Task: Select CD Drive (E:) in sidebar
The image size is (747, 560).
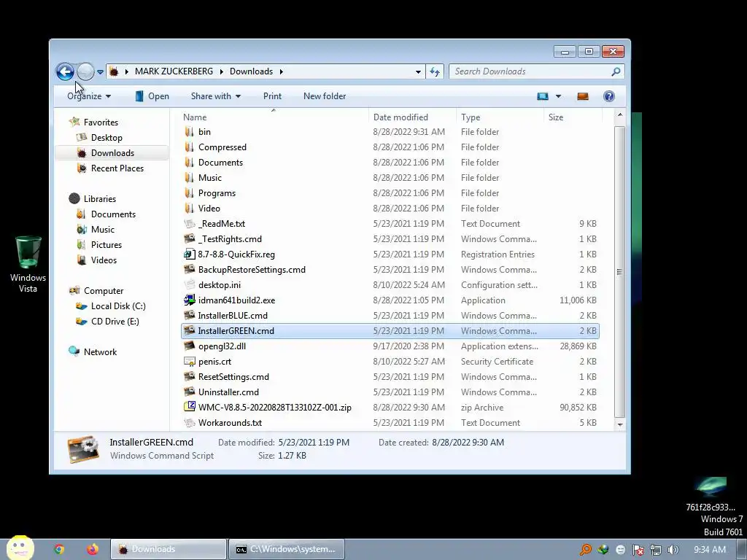Action: pos(115,322)
